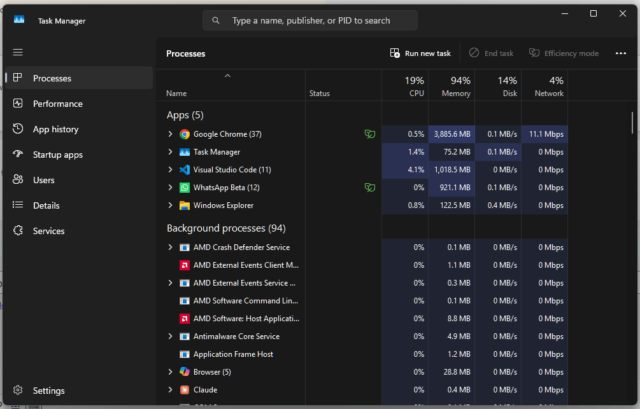
Task: Select WhatsApp's 921.1 MB memory cell
Action: coord(451,187)
